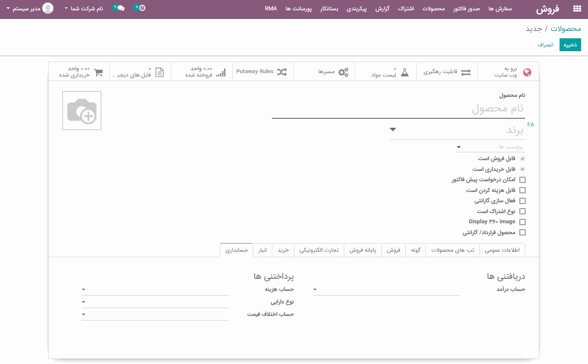Click the انصراف discard link

pos(546,44)
